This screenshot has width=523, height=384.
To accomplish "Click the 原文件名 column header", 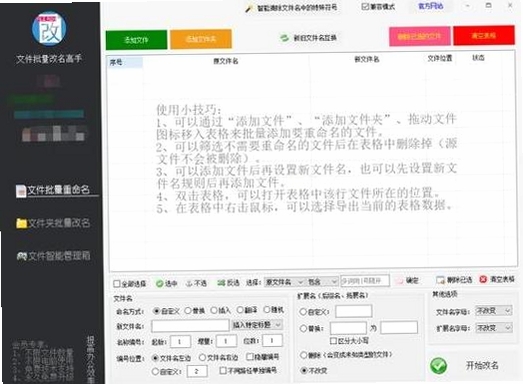I will click(226, 61).
